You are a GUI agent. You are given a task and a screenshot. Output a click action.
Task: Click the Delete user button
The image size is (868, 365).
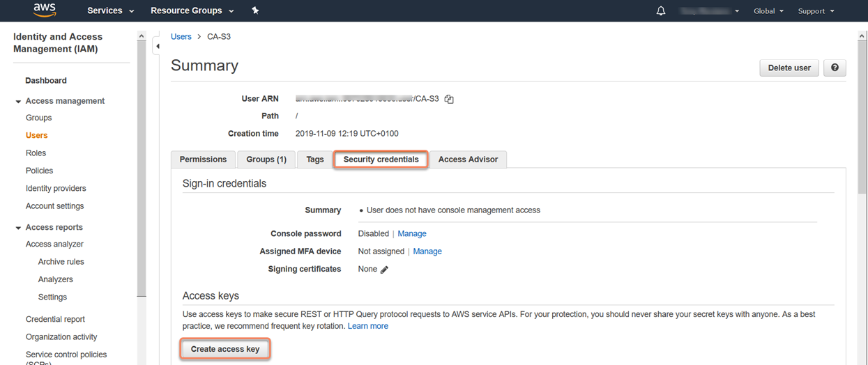click(789, 68)
